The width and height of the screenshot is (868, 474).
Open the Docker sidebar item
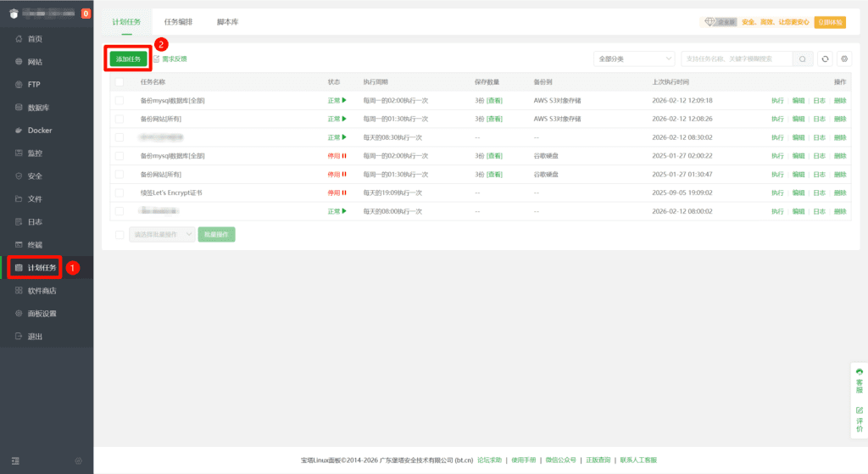(x=40, y=131)
